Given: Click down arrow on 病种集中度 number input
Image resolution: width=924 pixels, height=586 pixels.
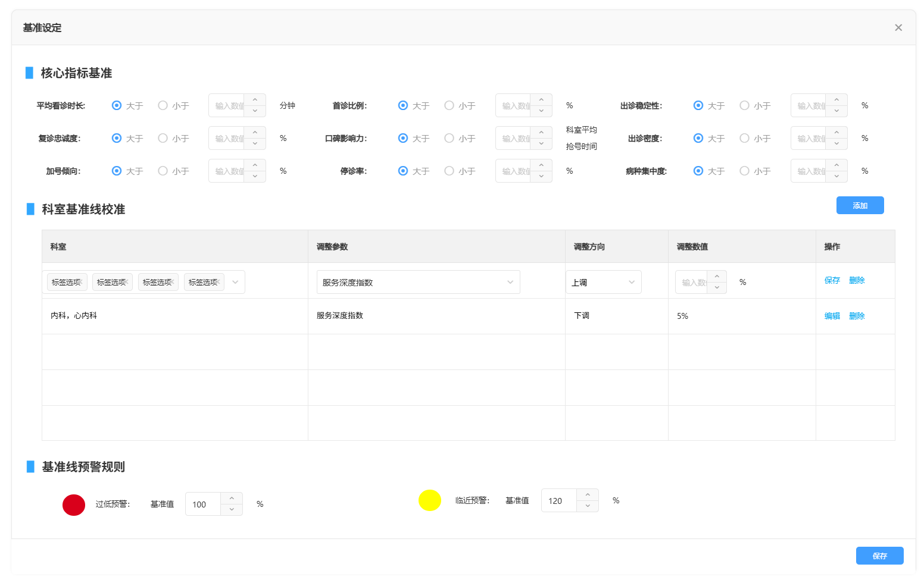Looking at the screenshot, I should (836, 177).
